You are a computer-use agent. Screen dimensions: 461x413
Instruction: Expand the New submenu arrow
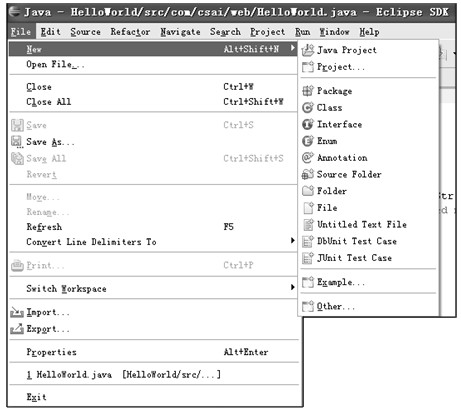(x=292, y=49)
